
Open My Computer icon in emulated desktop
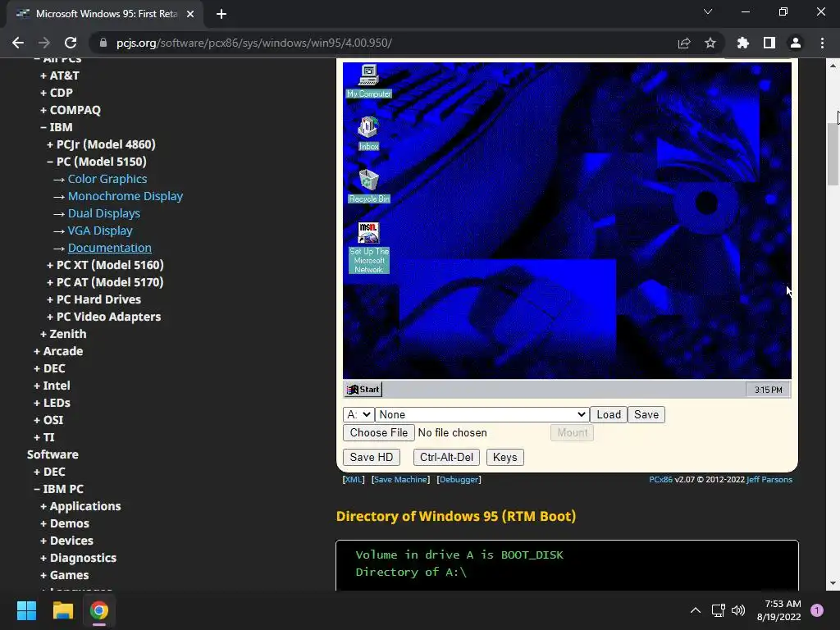point(368,81)
